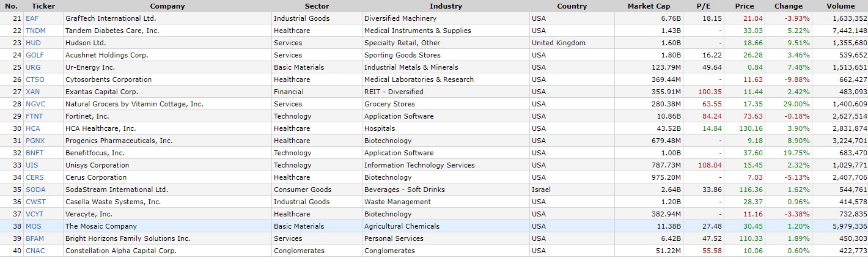Viewport: 868px width, 258px height.
Task: Click the Country column header
Action: 572,6
